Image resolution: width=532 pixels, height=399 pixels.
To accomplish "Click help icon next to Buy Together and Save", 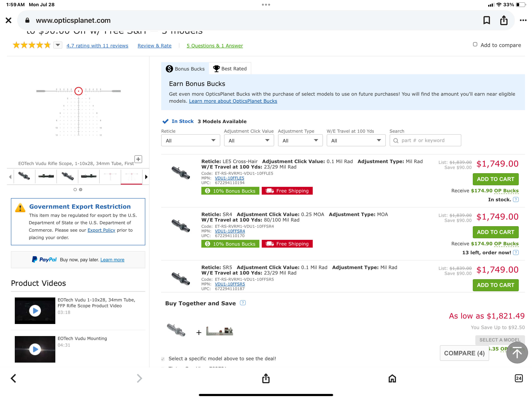I will pyautogui.click(x=243, y=303).
